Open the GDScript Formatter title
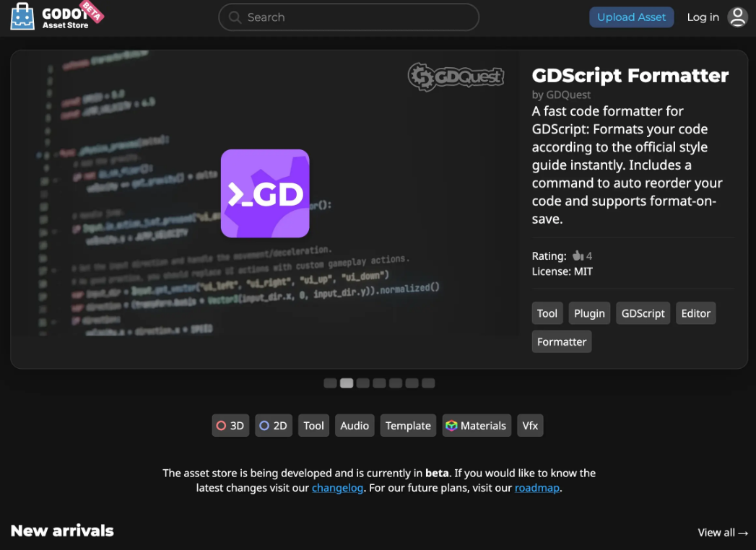Viewport: 756px width, 550px height. pyautogui.click(x=630, y=76)
